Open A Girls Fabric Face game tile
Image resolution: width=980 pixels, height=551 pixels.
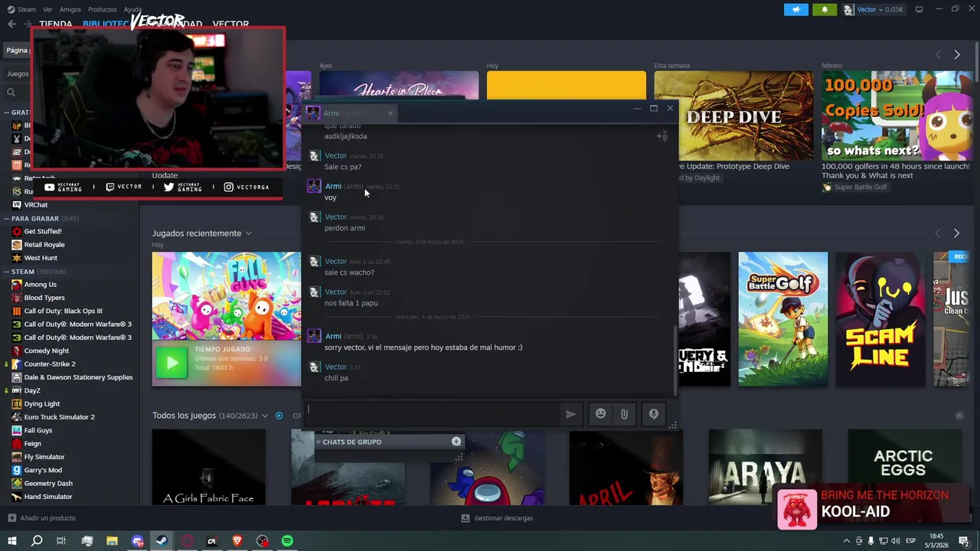coord(208,467)
